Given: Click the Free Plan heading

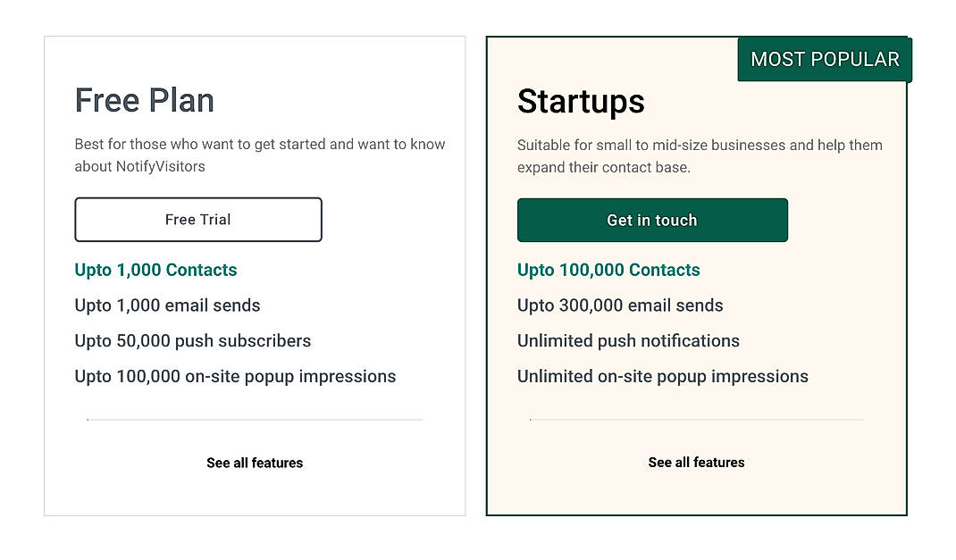Looking at the screenshot, I should tap(144, 101).
